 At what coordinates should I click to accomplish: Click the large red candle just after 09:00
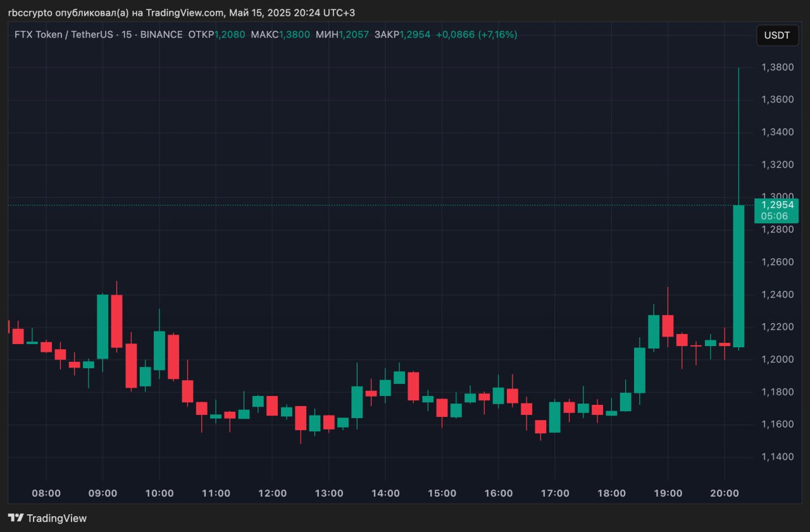[116, 321]
